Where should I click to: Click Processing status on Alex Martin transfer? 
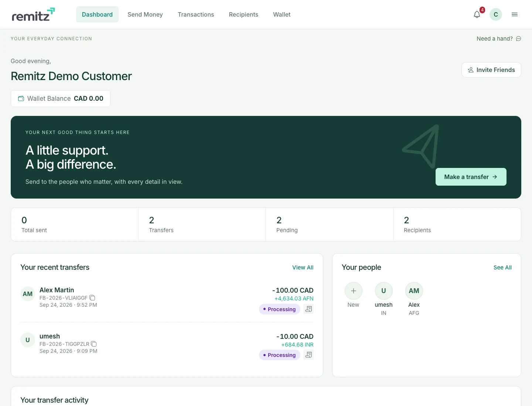(x=280, y=309)
